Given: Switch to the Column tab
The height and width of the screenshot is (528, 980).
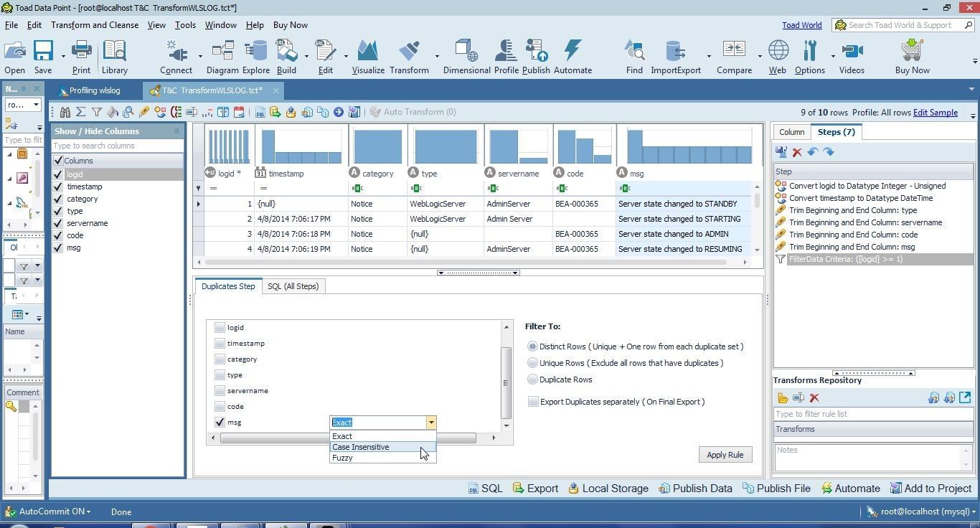Looking at the screenshot, I should click(x=791, y=132).
